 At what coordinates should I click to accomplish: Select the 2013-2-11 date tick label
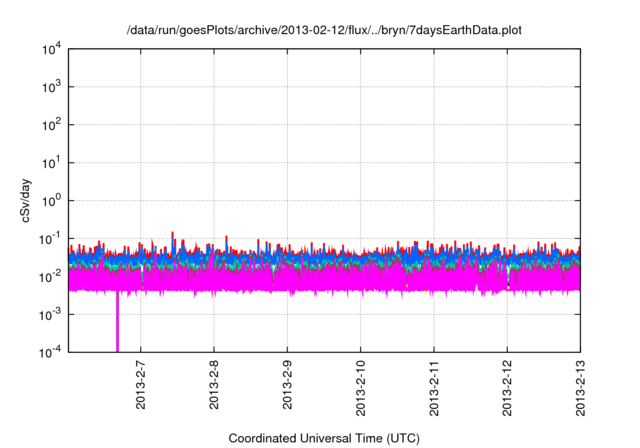(434, 388)
